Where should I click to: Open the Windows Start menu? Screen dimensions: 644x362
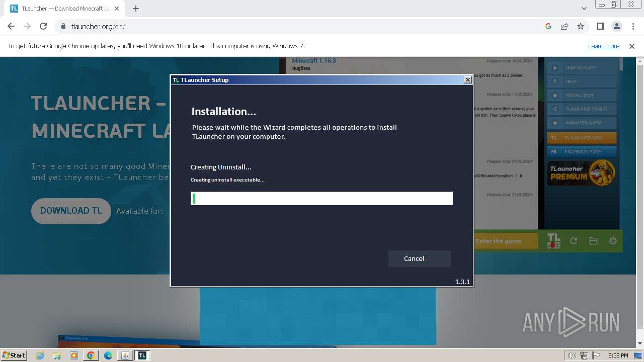tap(14, 355)
